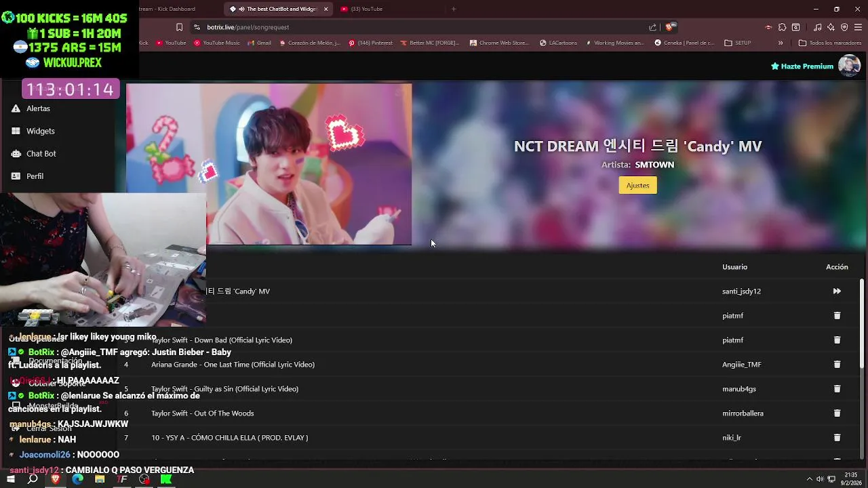The image size is (868, 488).
Task: Click the Usuario column header
Action: tap(734, 267)
